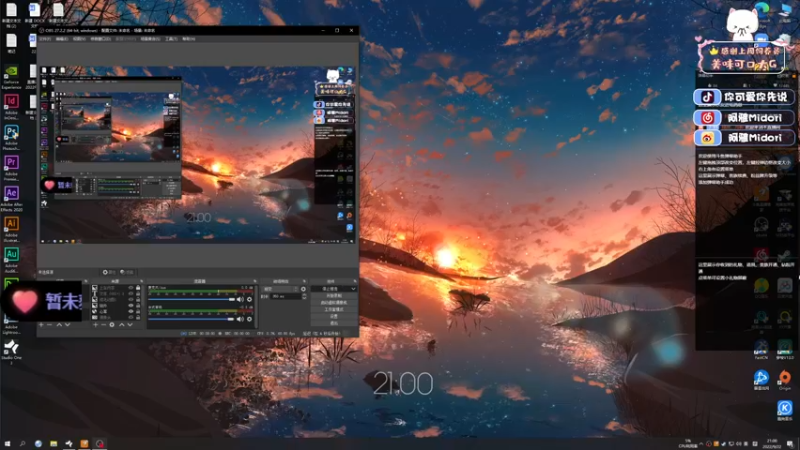Pop out the Controls dock panel
Viewport: 800px width, 450px height.
coord(355,281)
